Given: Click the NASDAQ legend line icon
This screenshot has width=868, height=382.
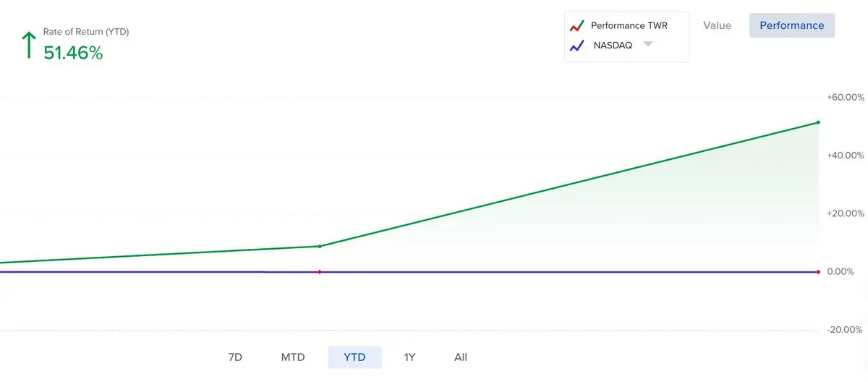Looking at the screenshot, I should click(576, 45).
